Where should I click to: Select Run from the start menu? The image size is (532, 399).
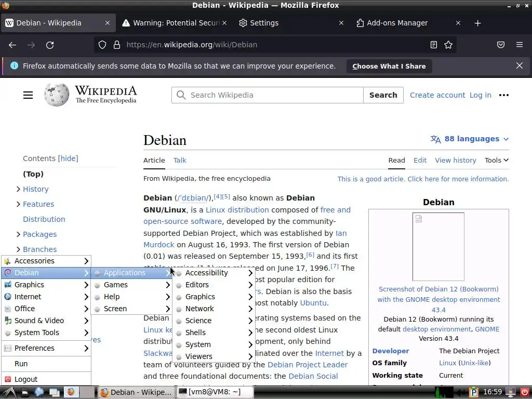[46, 364]
